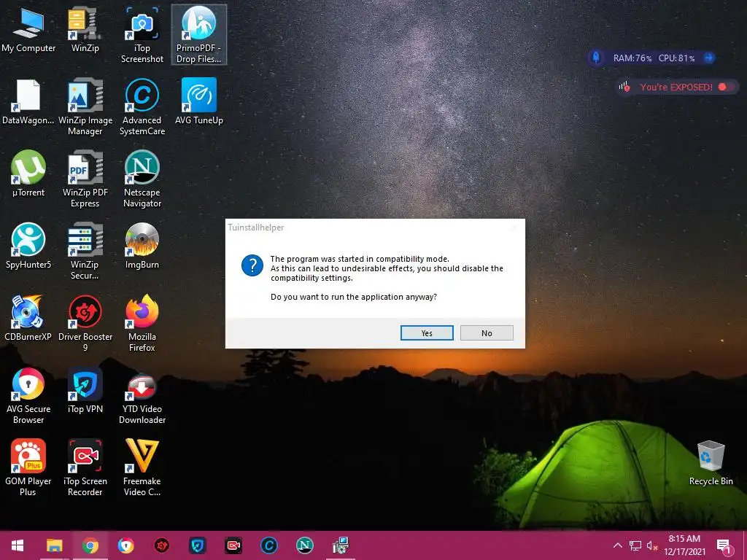Viewport: 747px width, 560px height.
Task: Select the Driver Booster 9 shortcut
Action: coord(85,324)
